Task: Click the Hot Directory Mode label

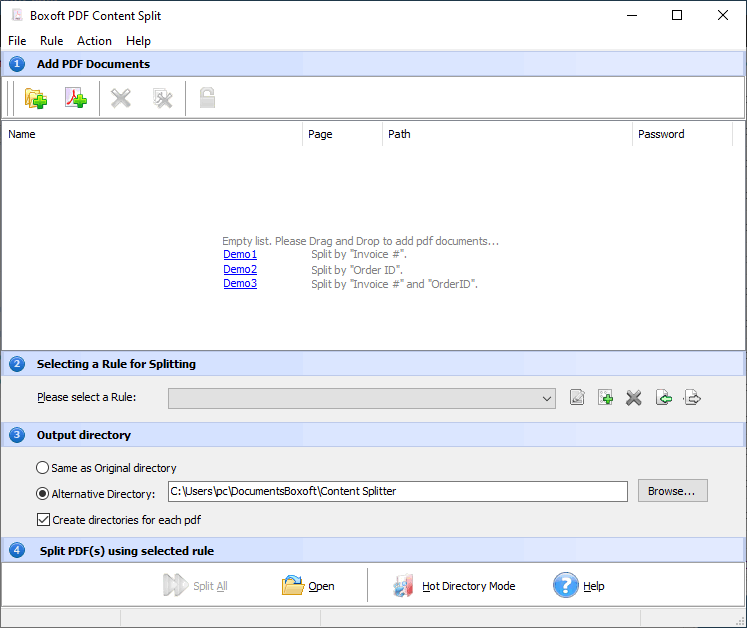Action: [469, 586]
